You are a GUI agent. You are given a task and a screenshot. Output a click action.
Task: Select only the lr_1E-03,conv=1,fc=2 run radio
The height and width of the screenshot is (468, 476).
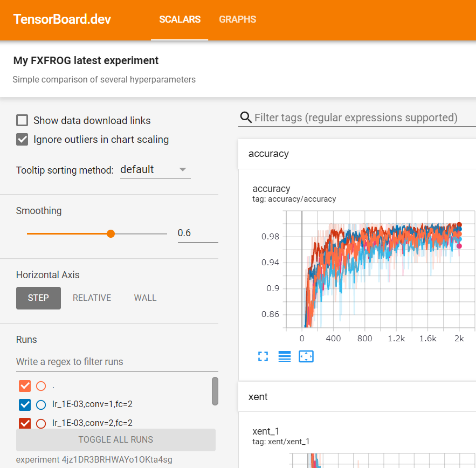41,404
